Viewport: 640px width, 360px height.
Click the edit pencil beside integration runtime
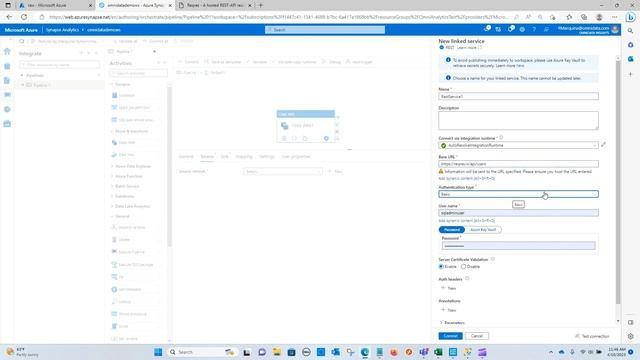pos(603,144)
